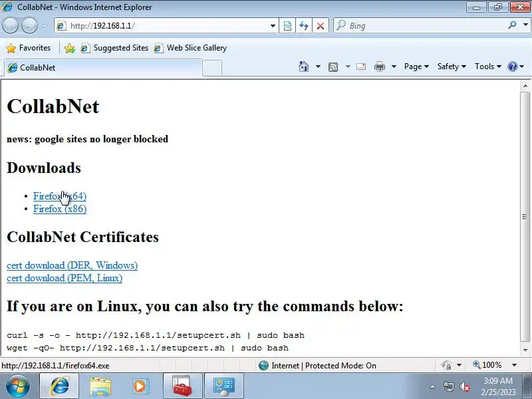
Task: Open a new blank tab
Action: tap(212, 68)
